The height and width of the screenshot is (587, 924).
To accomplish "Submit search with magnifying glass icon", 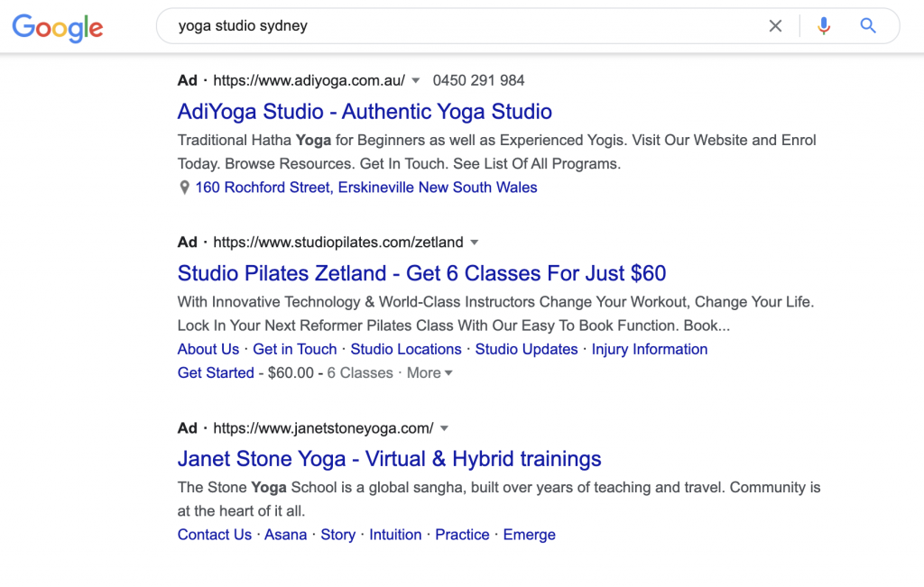I will pyautogui.click(x=867, y=25).
